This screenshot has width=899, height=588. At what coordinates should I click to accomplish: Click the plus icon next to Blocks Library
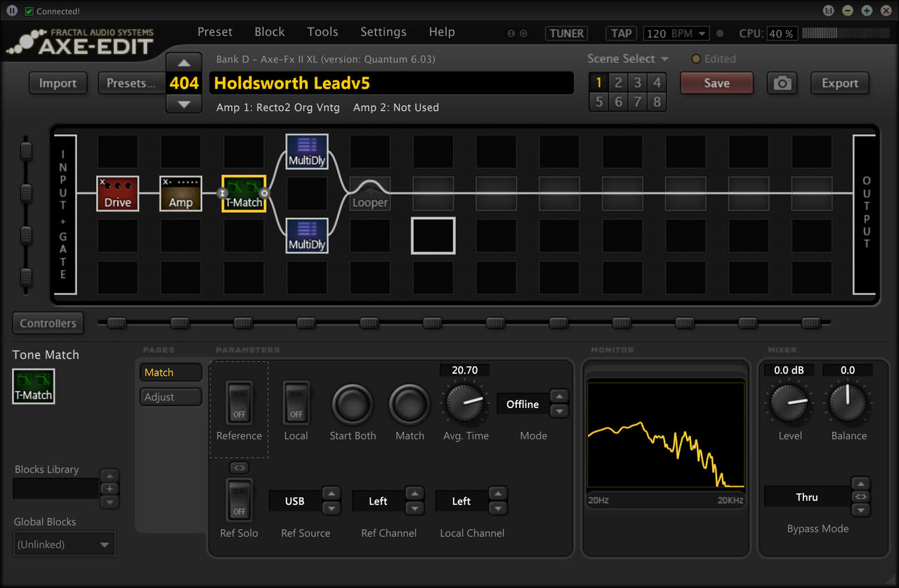point(109,488)
